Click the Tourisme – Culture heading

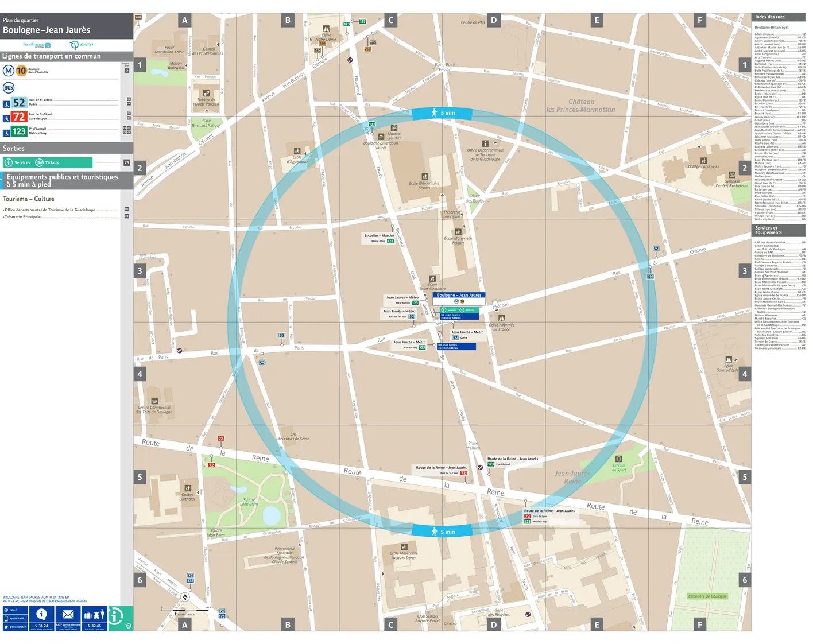tap(29, 199)
